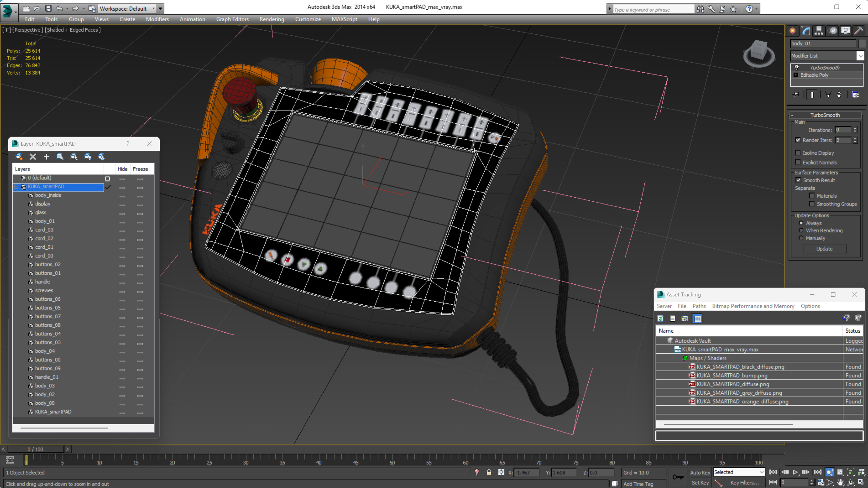Collapse the KUKA_smartPAD layer tree
Screen dimensions: 868x488
click(x=16, y=187)
